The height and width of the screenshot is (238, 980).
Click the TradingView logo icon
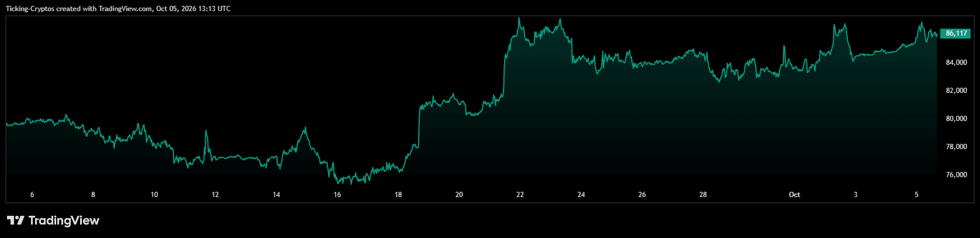(16, 220)
